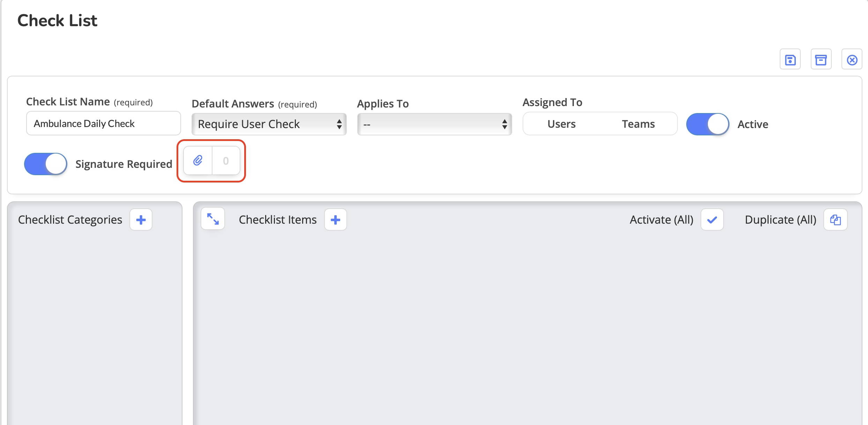Click the archive box icon
Image resolution: width=868 pixels, height=425 pixels.
821,60
